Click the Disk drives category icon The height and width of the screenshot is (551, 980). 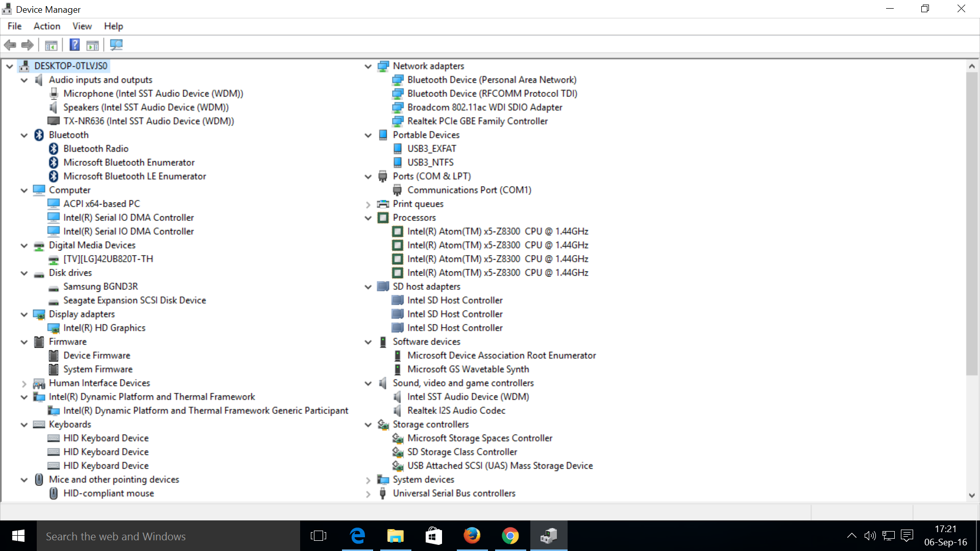[x=39, y=274]
